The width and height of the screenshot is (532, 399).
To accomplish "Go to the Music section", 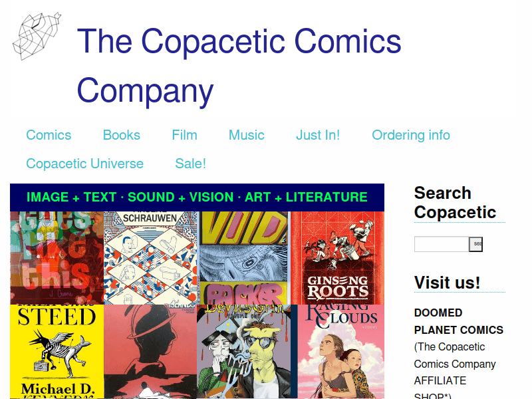I will tap(246, 135).
